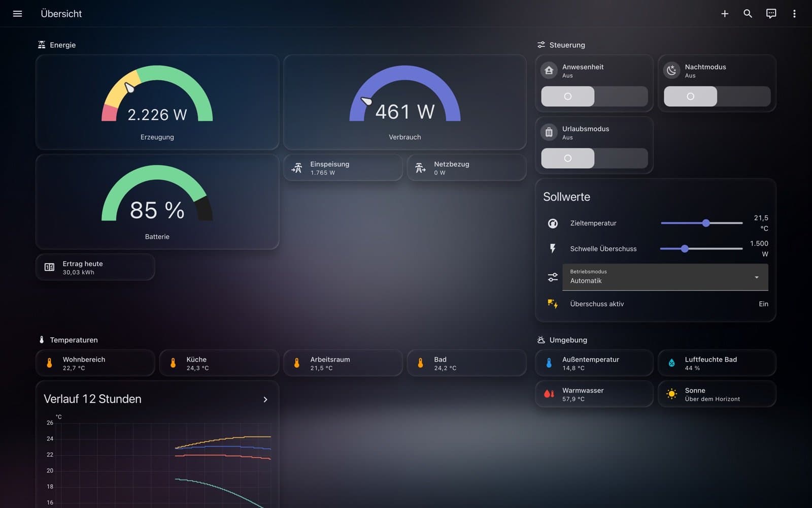Open the search magnifier icon

pyautogui.click(x=748, y=14)
